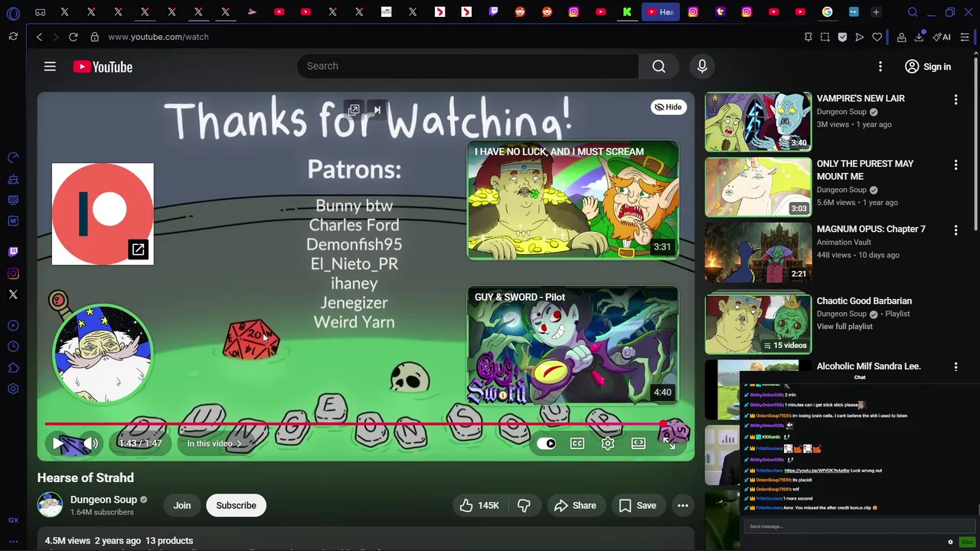Open the unicorn 'ONLY THE PUREST' thumbnail
The width and height of the screenshot is (980, 551).
758,187
